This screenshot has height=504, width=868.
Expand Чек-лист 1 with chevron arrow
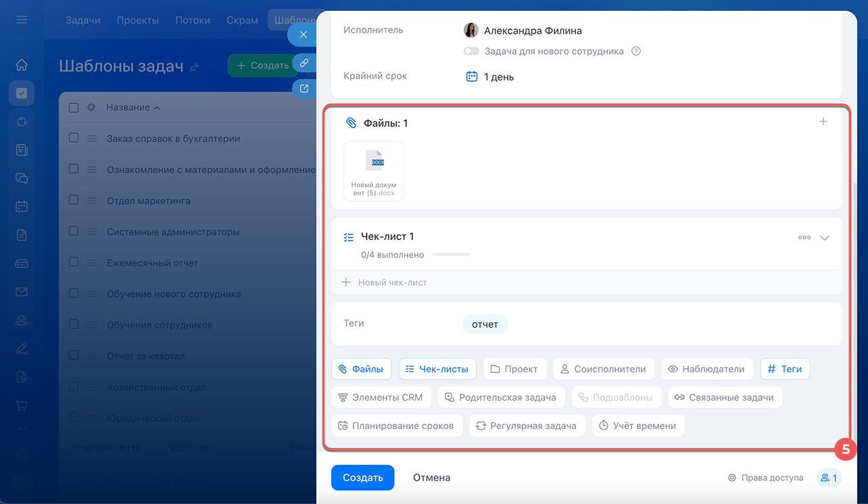824,238
